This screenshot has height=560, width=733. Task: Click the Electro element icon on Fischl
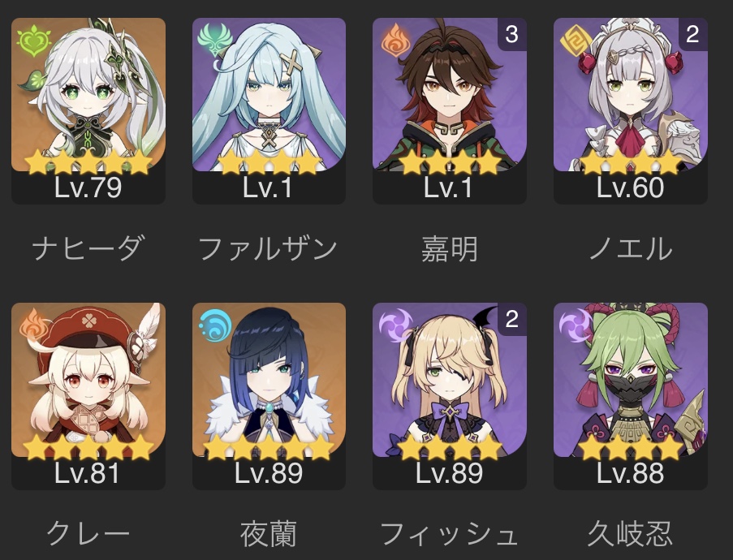click(395, 325)
